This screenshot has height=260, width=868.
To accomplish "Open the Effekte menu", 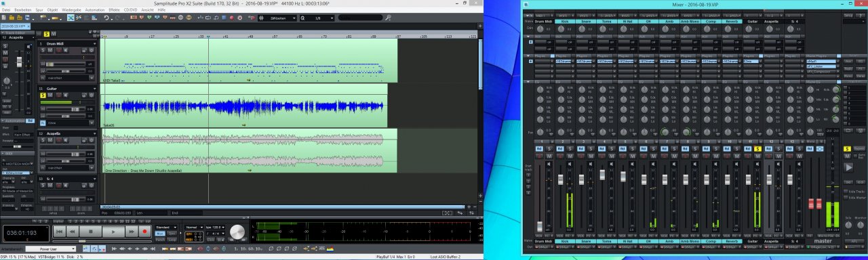I will click(114, 9).
